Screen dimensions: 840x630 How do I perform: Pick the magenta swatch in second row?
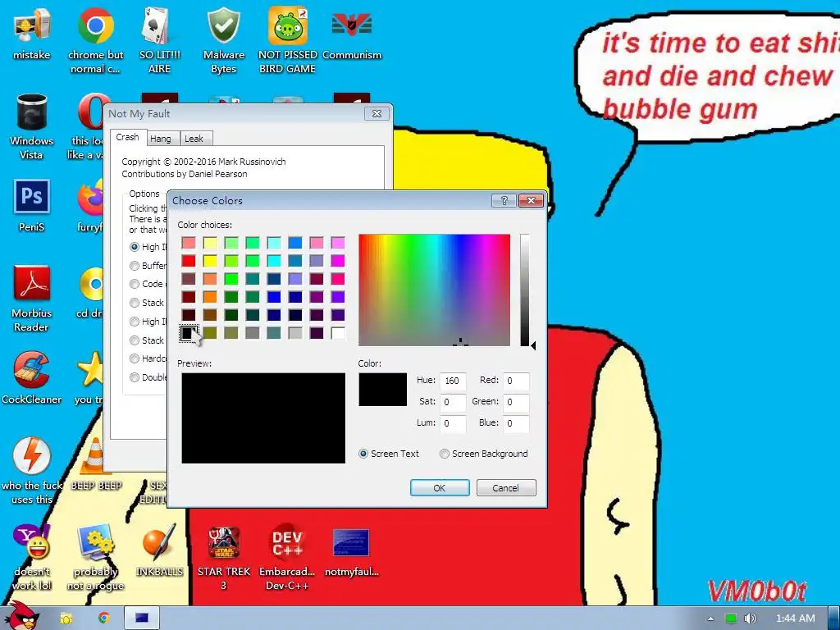pyautogui.click(x=338, y=261)
